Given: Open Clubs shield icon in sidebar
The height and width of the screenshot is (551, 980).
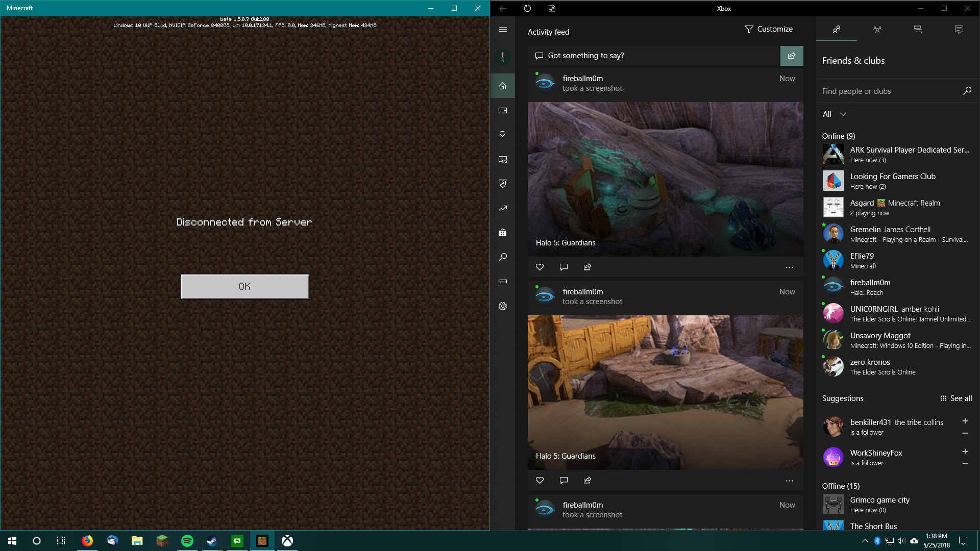Looking at the screenshot, I should point(503,184).
